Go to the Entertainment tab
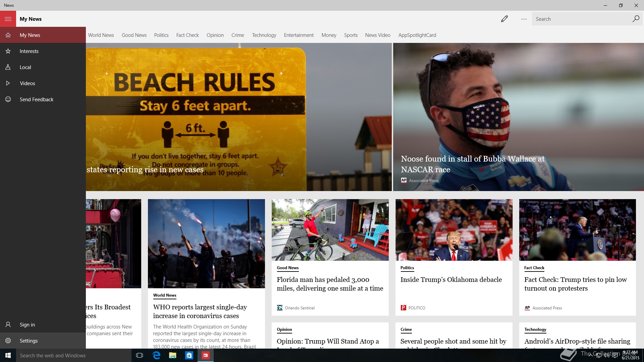Viewport: 644px width, 362px height. pos(299,35)
